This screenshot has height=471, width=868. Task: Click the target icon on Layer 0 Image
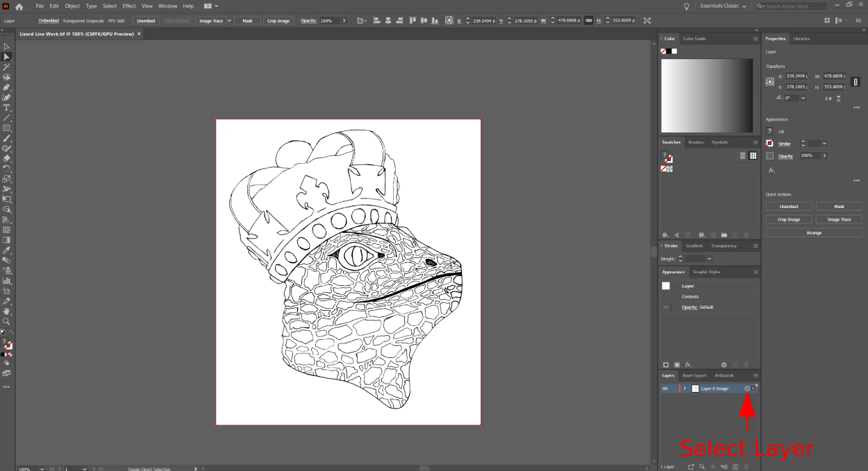747,388
